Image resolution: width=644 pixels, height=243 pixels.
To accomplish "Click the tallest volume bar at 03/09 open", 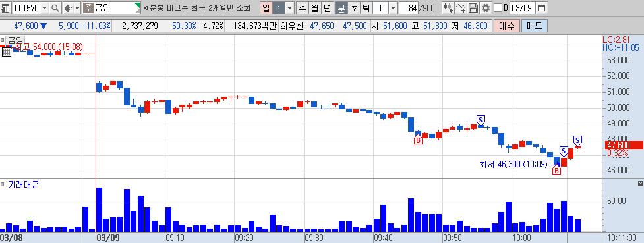I will 99,210.
